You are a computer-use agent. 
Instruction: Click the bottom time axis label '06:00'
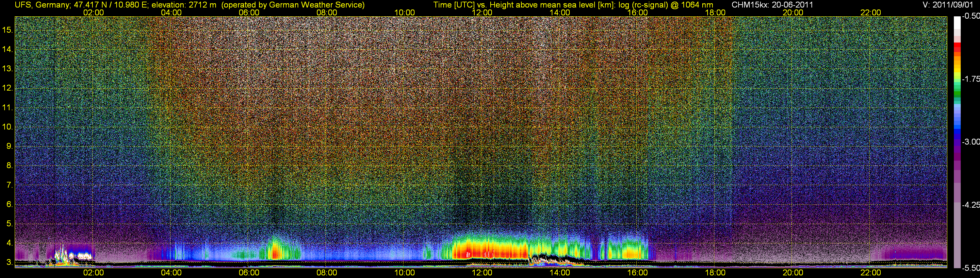[249, 273]
